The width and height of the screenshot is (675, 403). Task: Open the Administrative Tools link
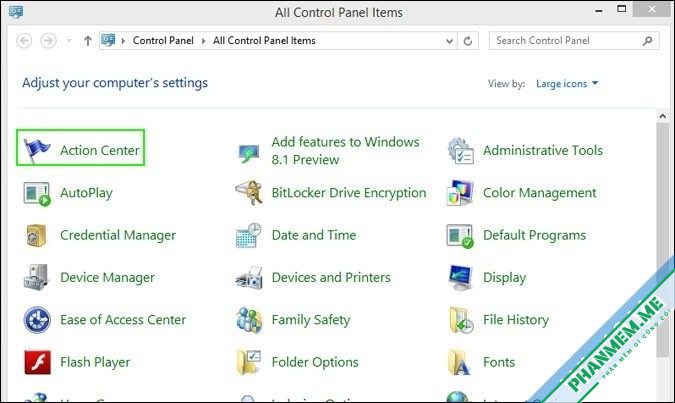542,150
